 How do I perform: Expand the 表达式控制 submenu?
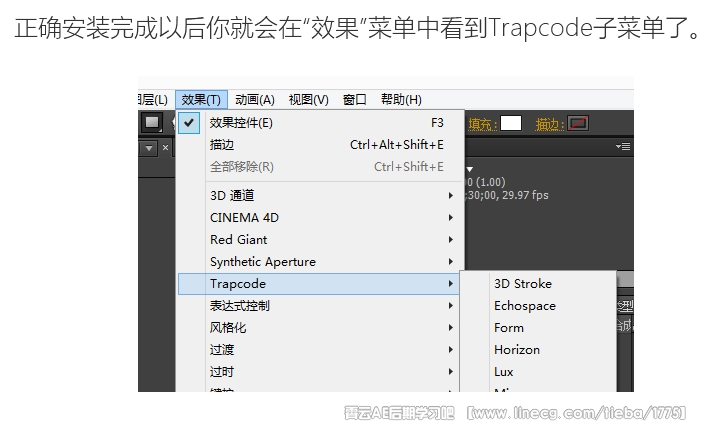319,306
